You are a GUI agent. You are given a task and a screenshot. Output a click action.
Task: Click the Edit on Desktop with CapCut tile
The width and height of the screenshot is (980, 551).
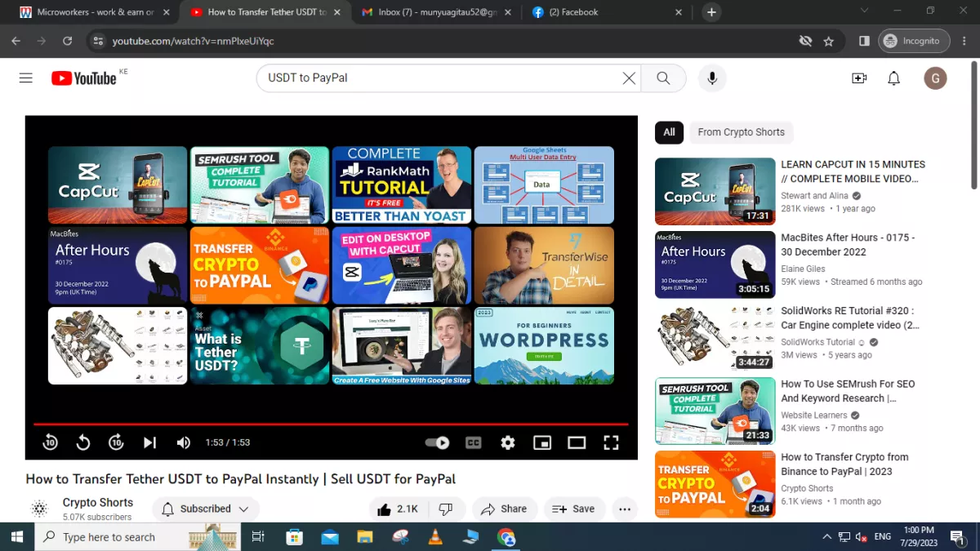pos(402,265)
